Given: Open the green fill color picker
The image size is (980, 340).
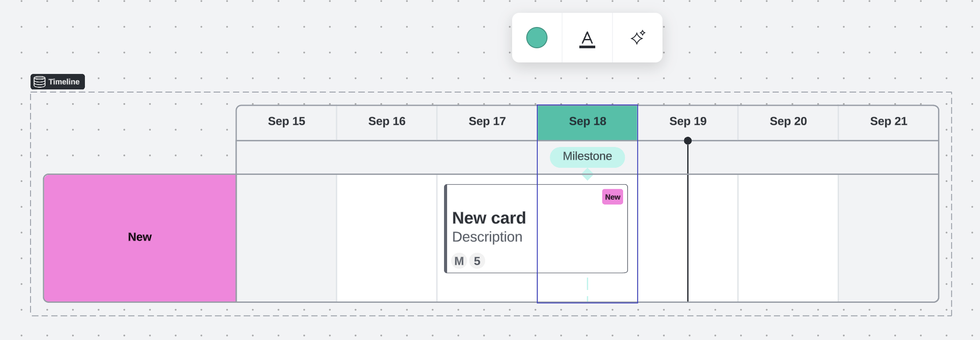Looking at the screenshot, I should [x=537, y=38].
